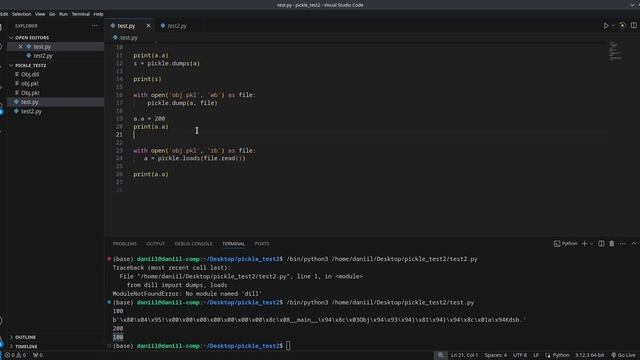This screenshot has height=360, width=640.
Task: Open the Obj.dill file in the explorer
Action: coord(30,75)
